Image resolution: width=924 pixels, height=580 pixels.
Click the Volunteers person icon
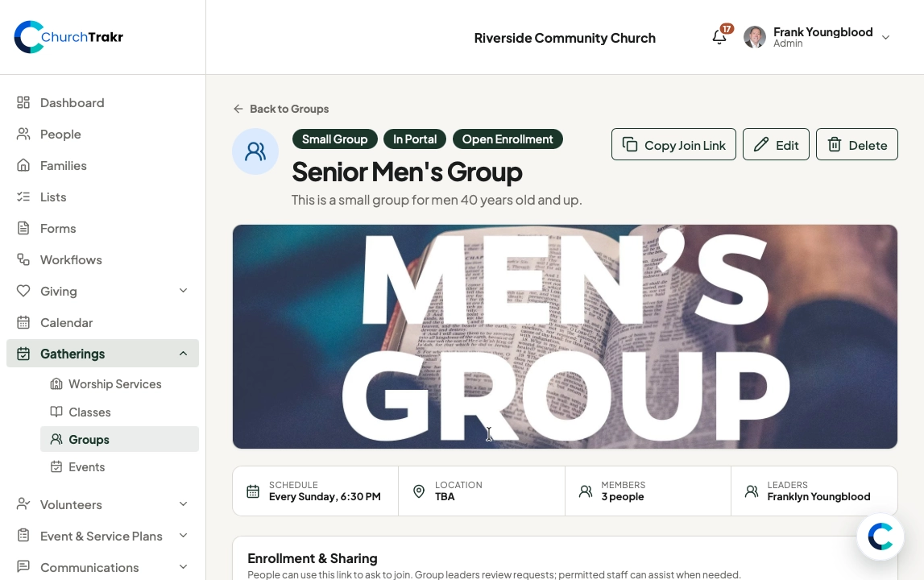23,504
